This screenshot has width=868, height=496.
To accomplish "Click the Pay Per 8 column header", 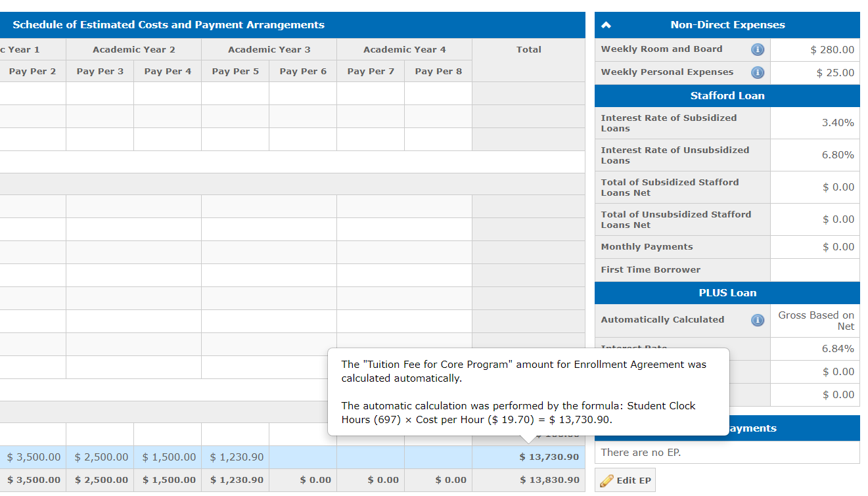I will tap(438, 72).
